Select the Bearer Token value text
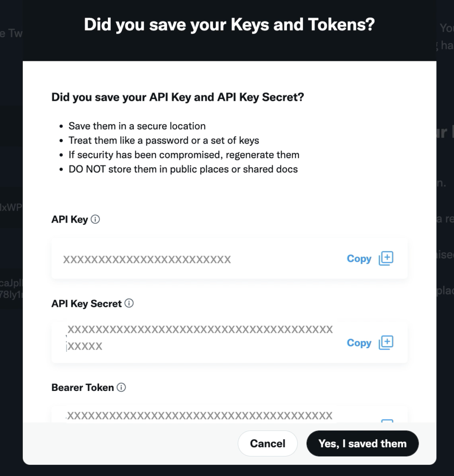The width and height of the screenshot is (454, 476). coord(200,416)
